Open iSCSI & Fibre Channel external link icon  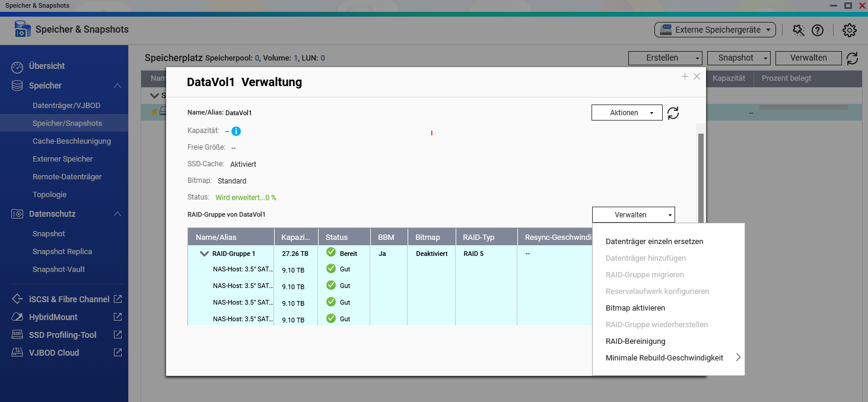click(x=117, y=299)
